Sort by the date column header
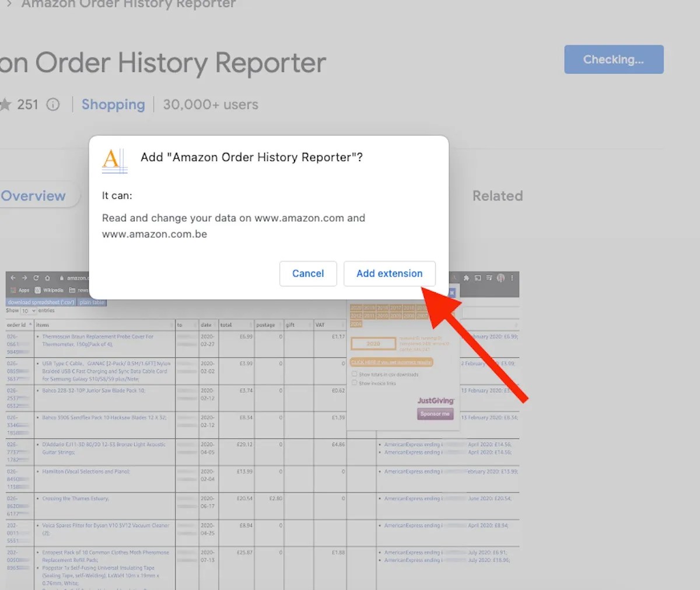 208,325
